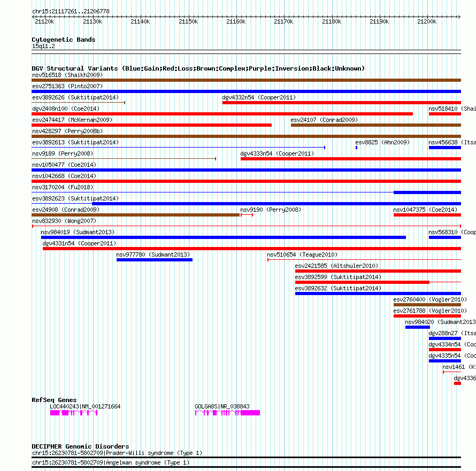
Task: Click the small esv8825 blue gain marker
Action: [x=356, y=148]
